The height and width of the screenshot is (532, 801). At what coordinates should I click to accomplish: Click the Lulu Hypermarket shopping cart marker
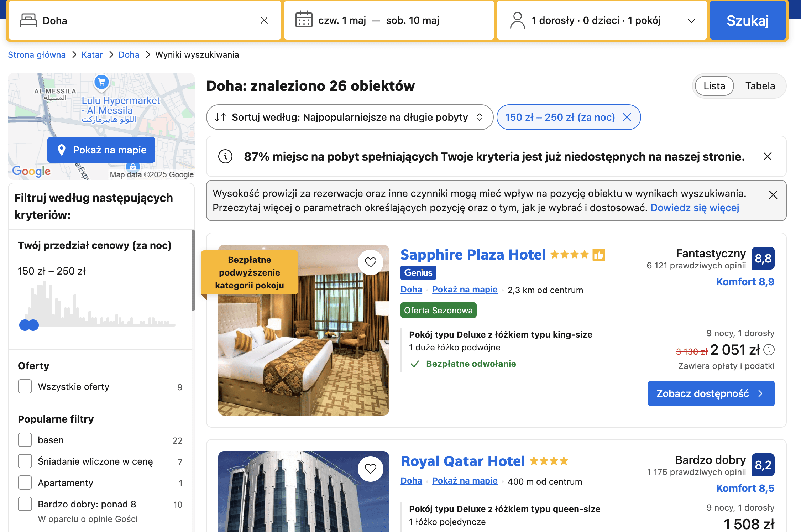tap(101, 83)
